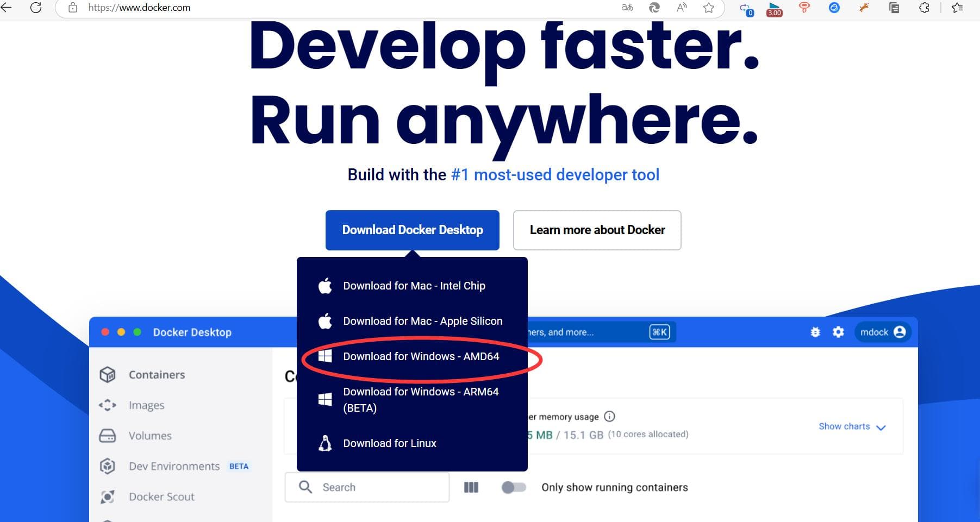This screenshot has width=980, height=522.
Task: Click the (10 cores allocated) text
Action: 648,435
